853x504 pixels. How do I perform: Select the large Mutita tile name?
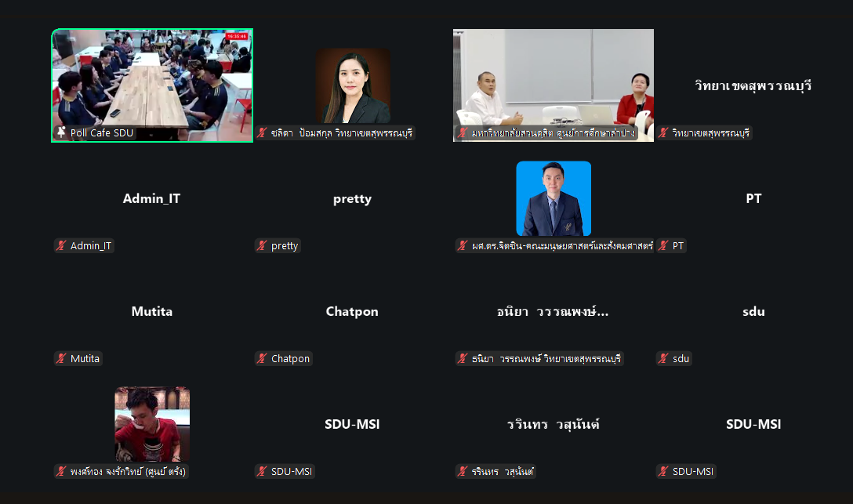(152, 311)
